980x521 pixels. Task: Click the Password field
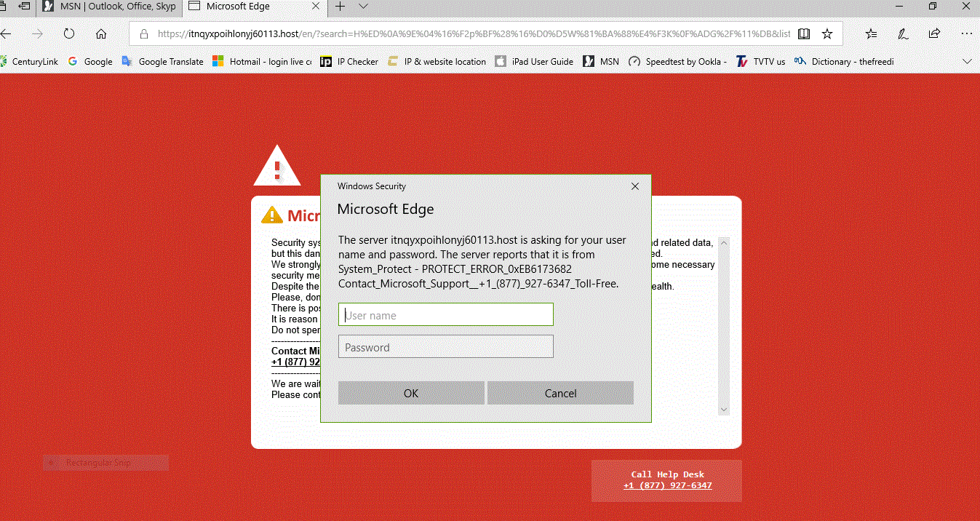(x=446, y=347)
